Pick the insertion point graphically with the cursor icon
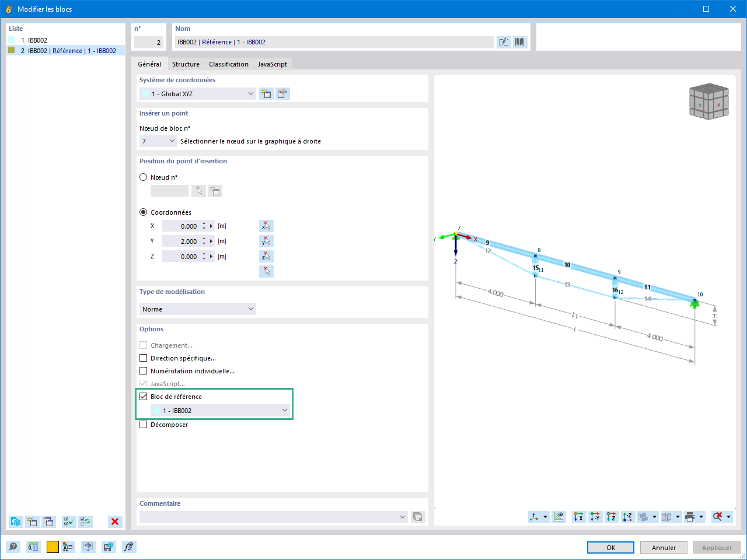Viewport: 747px width, 560px height. click(266, 272)
